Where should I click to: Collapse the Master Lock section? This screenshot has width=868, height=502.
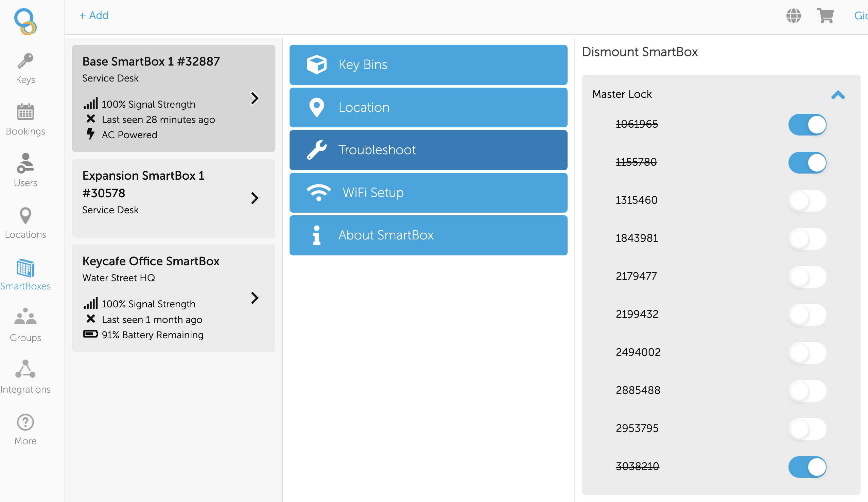838,95
